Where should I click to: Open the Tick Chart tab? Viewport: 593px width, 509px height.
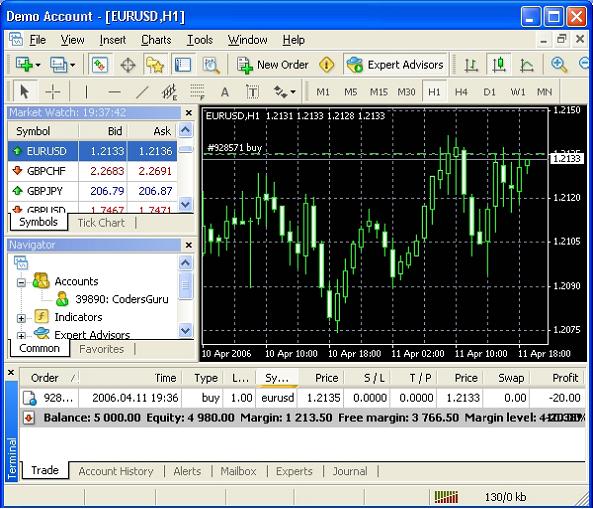[101, 223]
